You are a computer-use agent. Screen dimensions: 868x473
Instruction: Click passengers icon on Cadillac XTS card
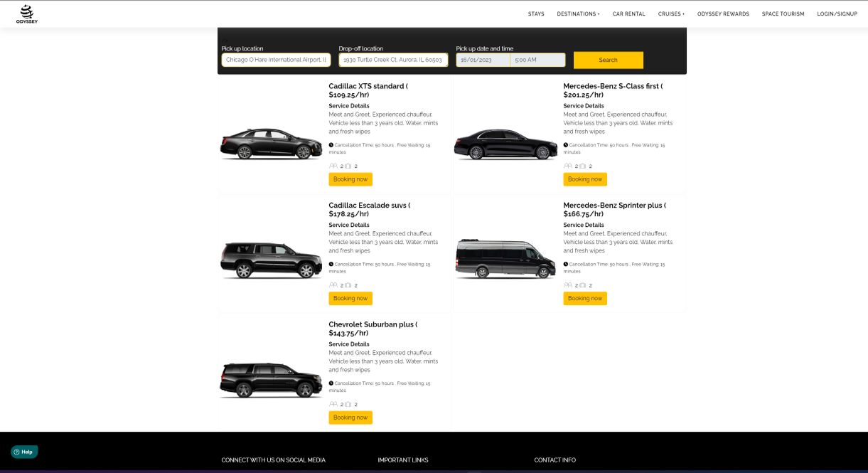(x=333, y=166)
